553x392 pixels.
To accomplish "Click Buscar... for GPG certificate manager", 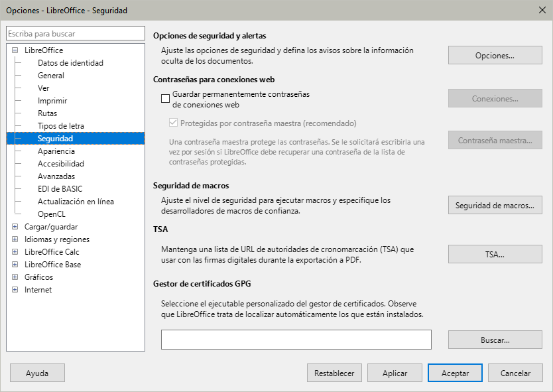I will (495, 340).
